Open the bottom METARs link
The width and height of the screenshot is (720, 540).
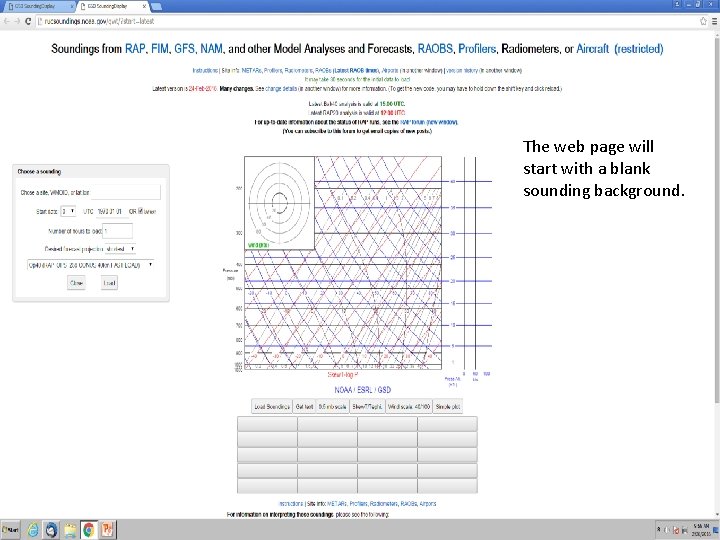click(x=337, y=504)
